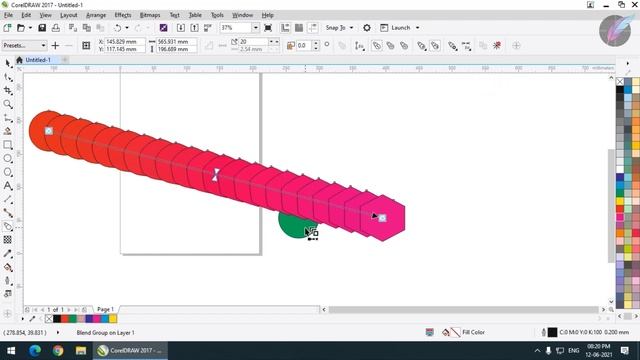Open Windows Start menu

(11, 351)
